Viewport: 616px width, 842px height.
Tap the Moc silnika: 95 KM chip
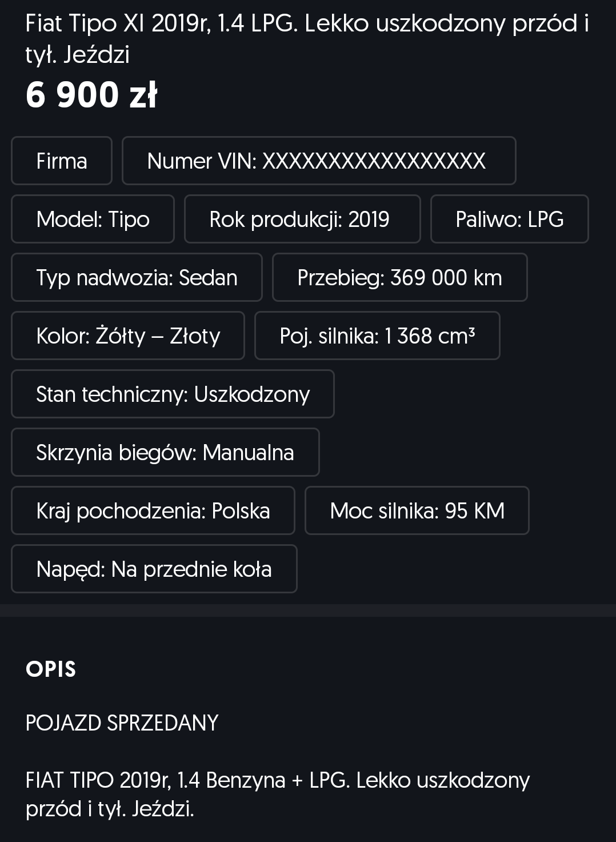click(x=417, y=510)
